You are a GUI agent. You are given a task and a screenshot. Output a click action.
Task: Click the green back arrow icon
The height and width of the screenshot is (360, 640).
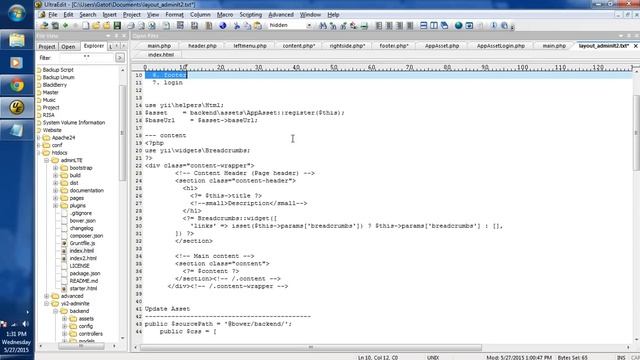coord(65,26)
